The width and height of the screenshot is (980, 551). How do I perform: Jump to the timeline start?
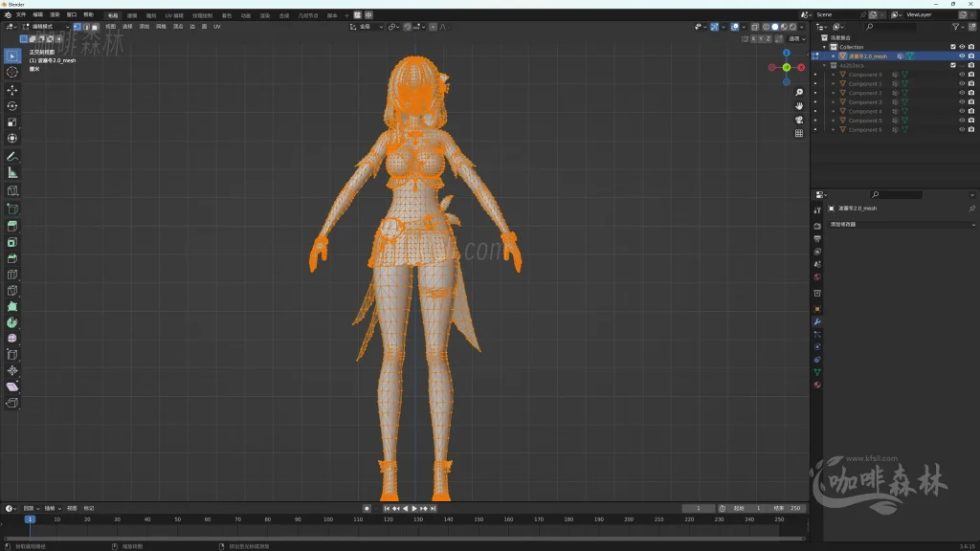tap(387, 509)
